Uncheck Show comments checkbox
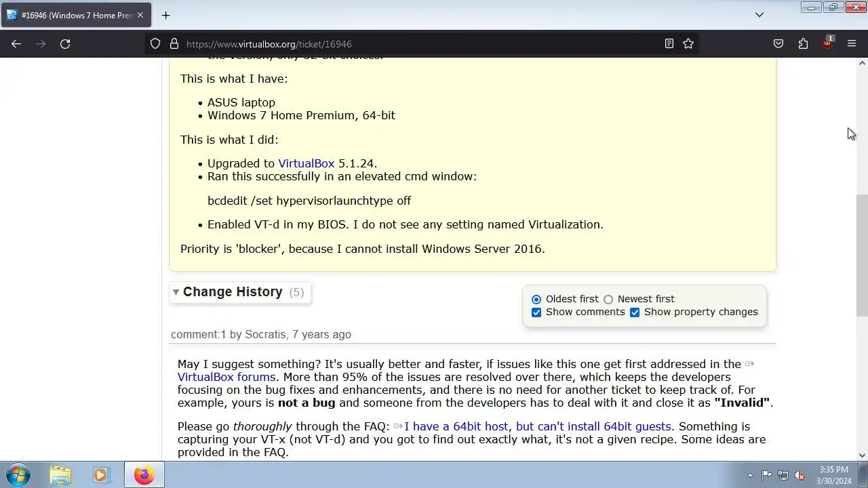This screenshot has height=488, width=868. 536,312
